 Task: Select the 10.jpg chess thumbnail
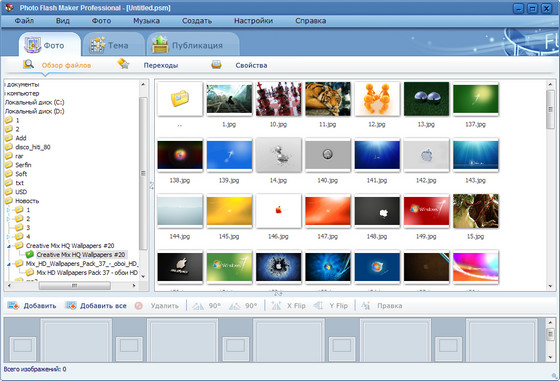tap(278, 99)
